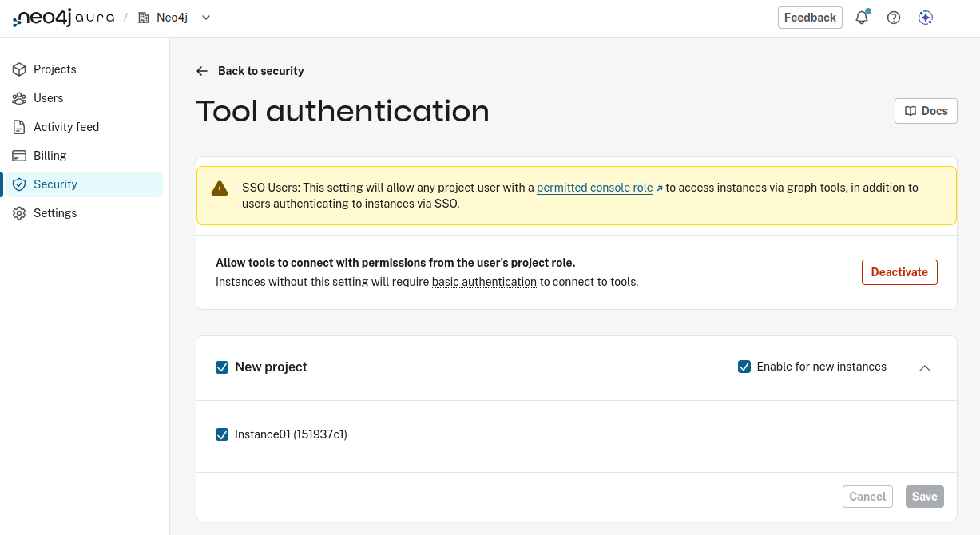Screen dimensions: 980x535
Task: Go Back to security
Action: coord(250,71)
